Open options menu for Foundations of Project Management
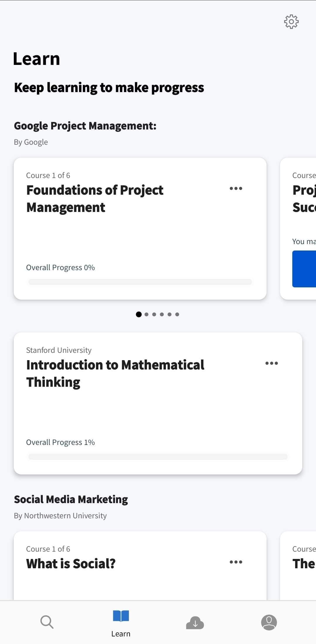This screenshot has width=316, height=644. point(236,189)
